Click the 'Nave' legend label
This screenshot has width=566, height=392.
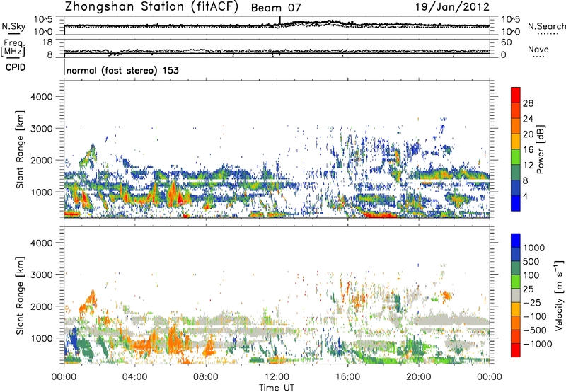(x=538, y=49)
